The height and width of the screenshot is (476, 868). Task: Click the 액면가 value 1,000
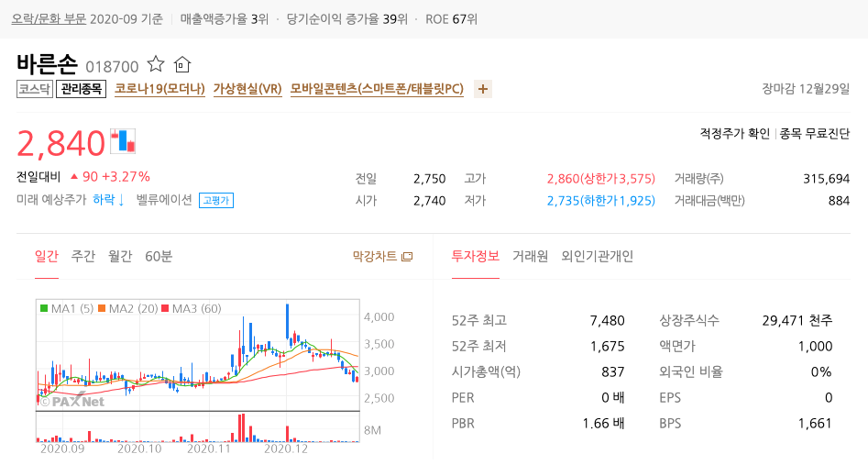click(815, 347)
